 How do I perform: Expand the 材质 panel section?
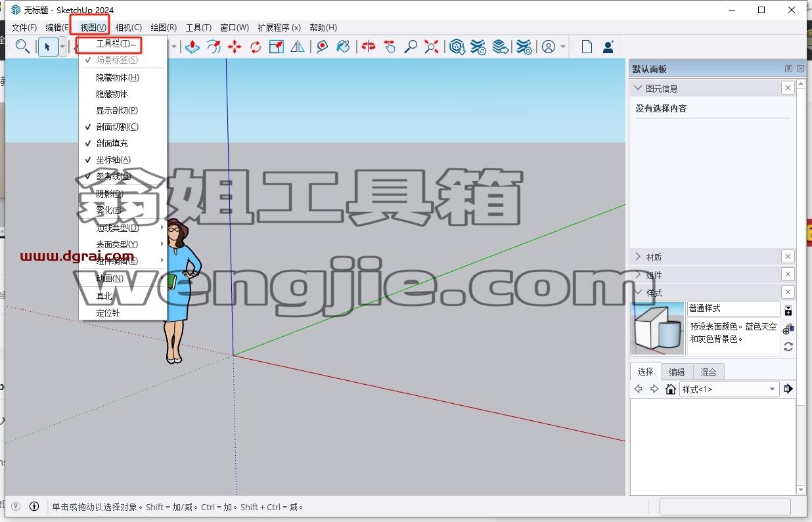click(x=637, y=257)
